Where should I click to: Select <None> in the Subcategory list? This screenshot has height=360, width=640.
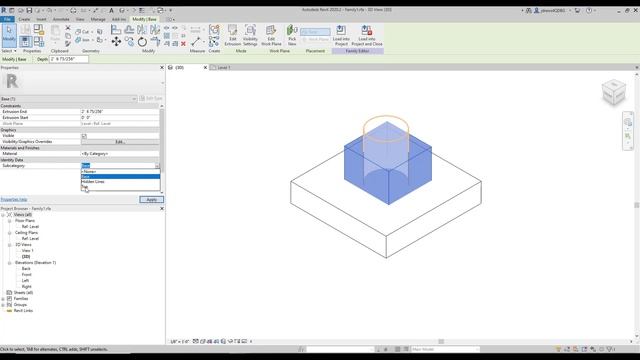(120, 171)
